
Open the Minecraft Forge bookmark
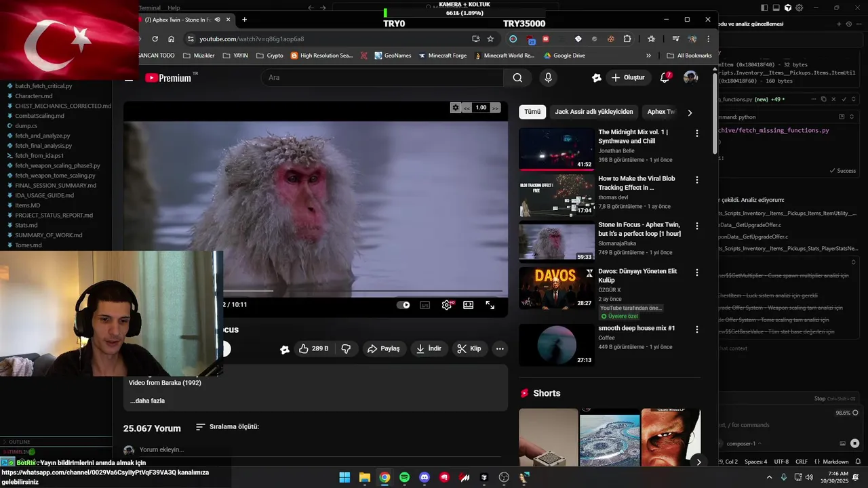[x=443, y=56]
